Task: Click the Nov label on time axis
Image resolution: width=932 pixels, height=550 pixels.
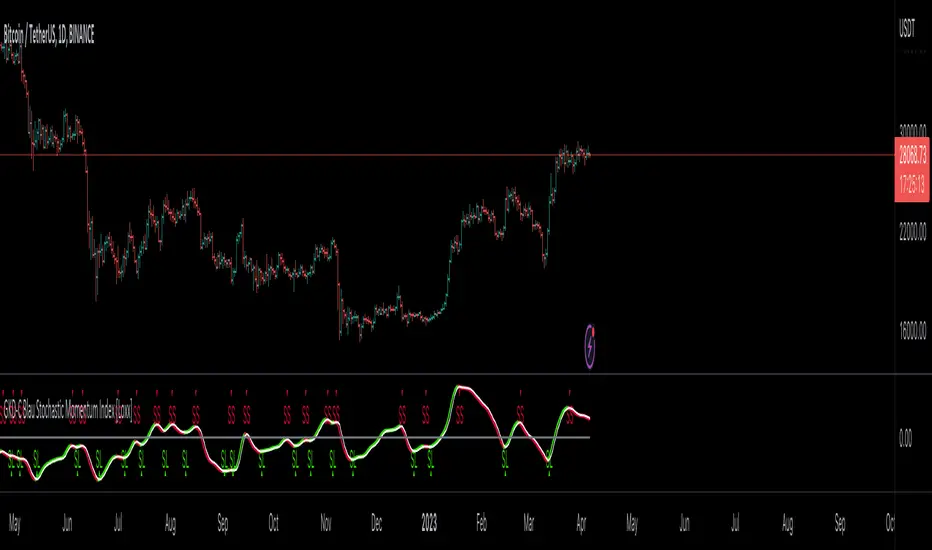Action: point(326,523)
